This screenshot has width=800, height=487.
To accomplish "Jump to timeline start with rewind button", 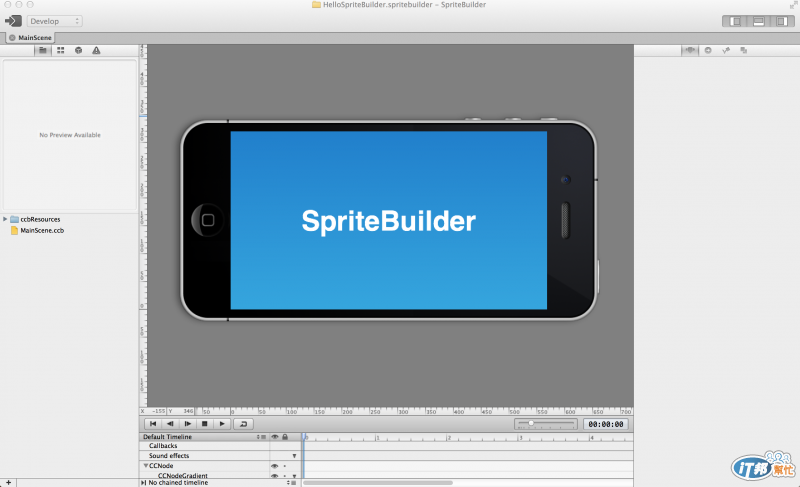I will pos(153,424).
